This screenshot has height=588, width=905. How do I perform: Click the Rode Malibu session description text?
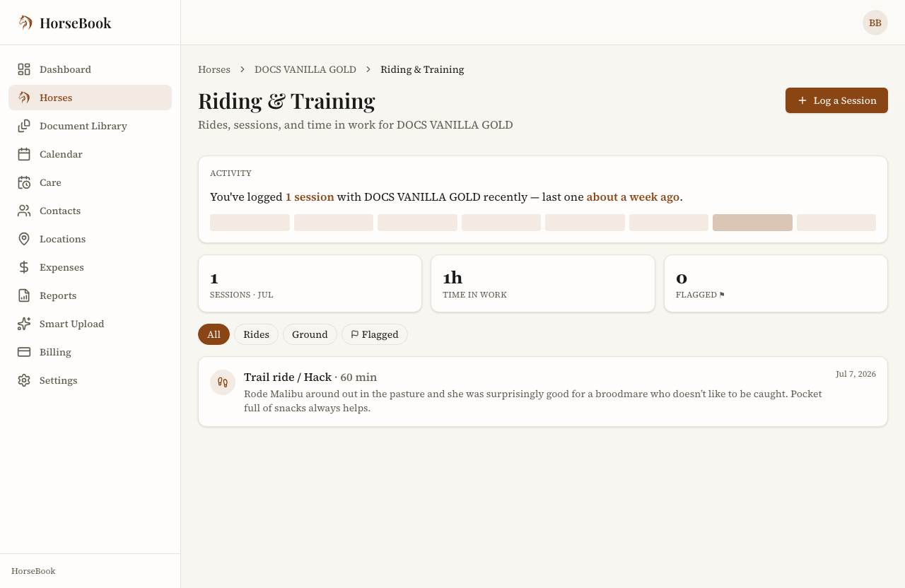click(533, 401)
